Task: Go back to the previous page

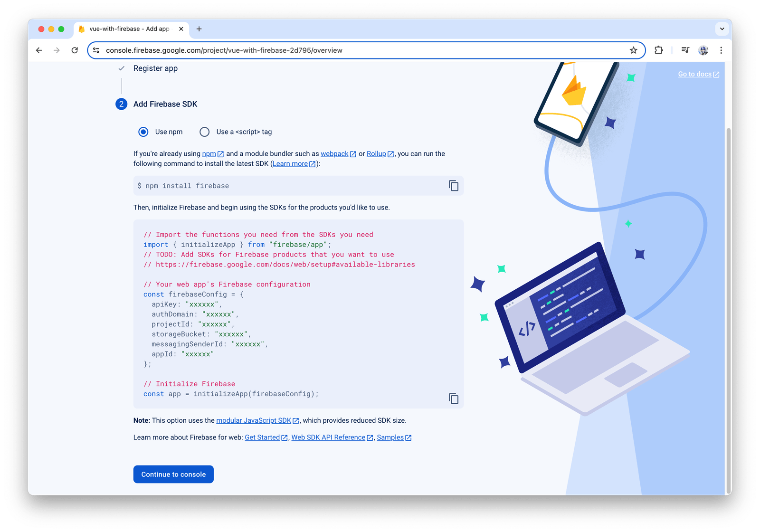Action: tap(39, 50)
